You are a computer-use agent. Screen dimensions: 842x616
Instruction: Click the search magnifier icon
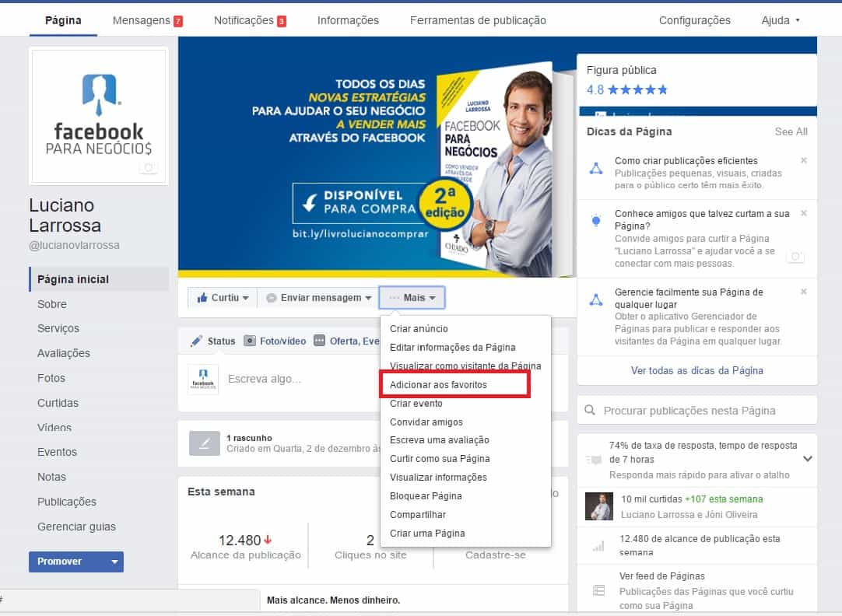[590, 411]
